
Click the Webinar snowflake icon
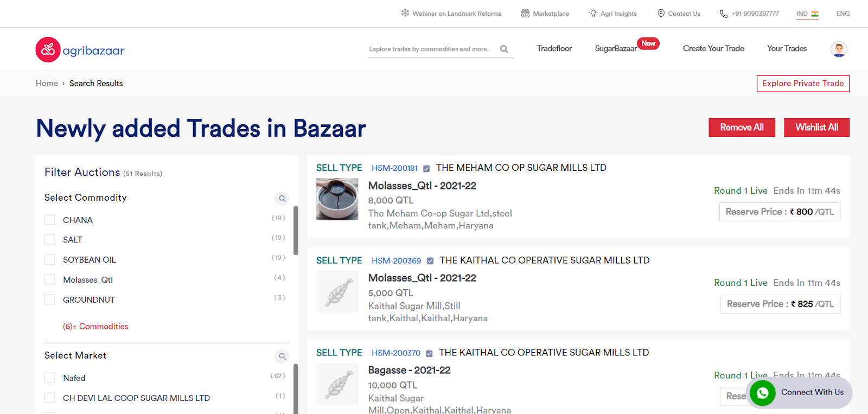click(405, 13)
